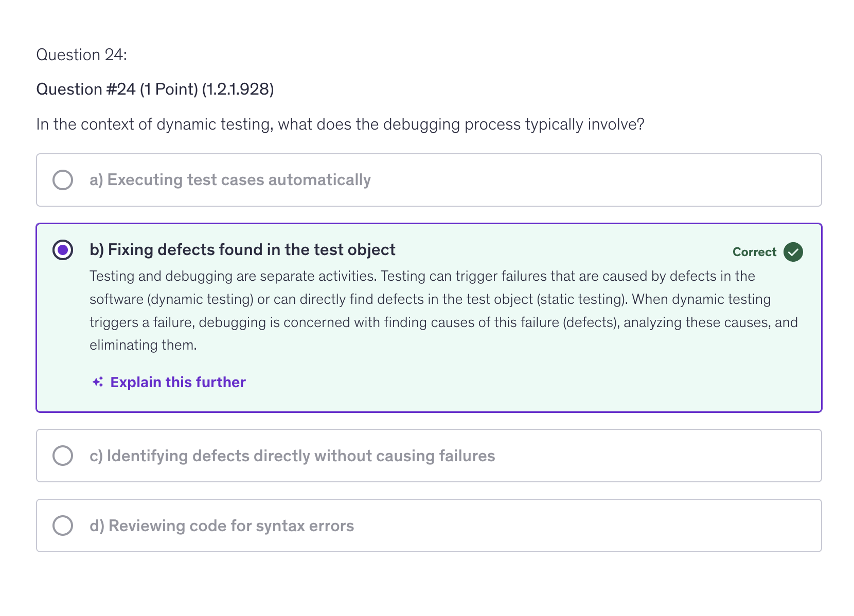This screenshot has width=854, height=616.
Task: Click the green checkmark icon beside Correct
Action: point(793,252)
